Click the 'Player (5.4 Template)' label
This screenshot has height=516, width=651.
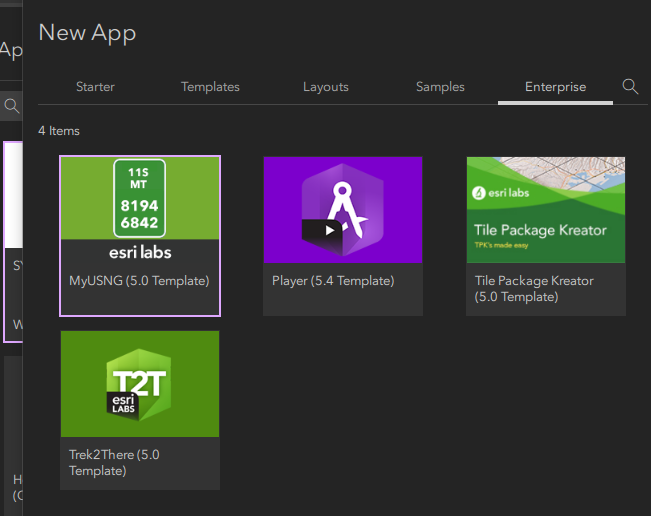coord(333,281)
